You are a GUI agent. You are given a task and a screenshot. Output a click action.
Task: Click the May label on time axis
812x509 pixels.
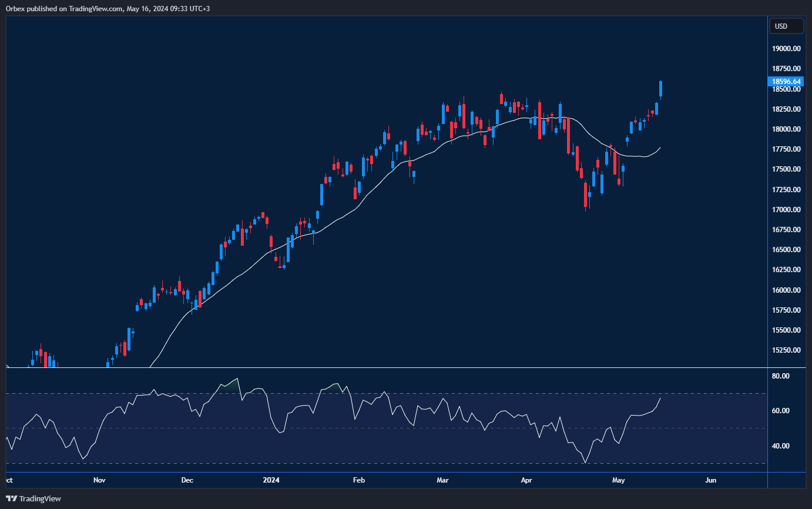pyautogui.click(x=618, y=480)
